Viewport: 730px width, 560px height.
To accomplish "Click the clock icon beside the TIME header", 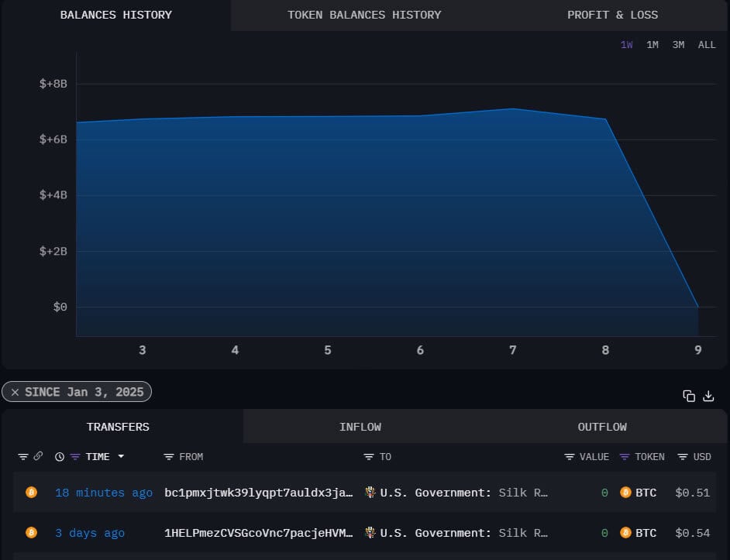I will 60,457.
